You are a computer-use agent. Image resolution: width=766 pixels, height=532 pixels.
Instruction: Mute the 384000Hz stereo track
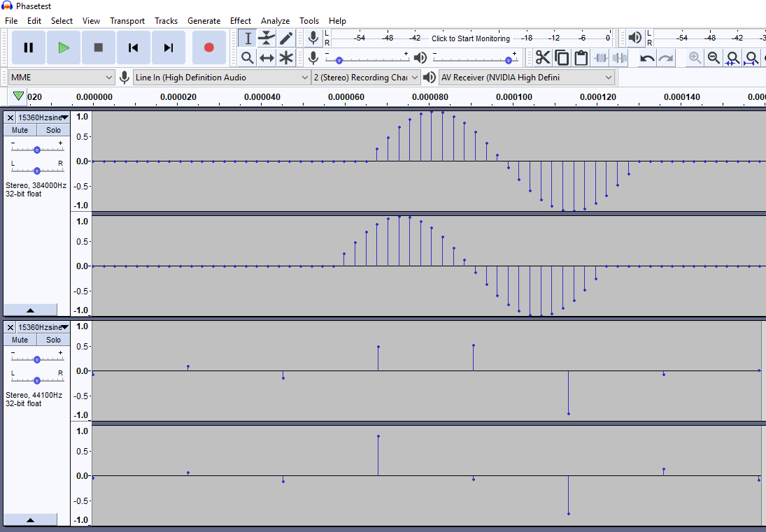(20, 130)
